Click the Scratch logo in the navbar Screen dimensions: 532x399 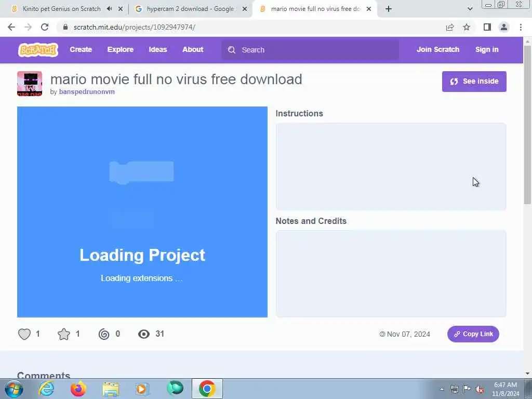coord(38,49)
